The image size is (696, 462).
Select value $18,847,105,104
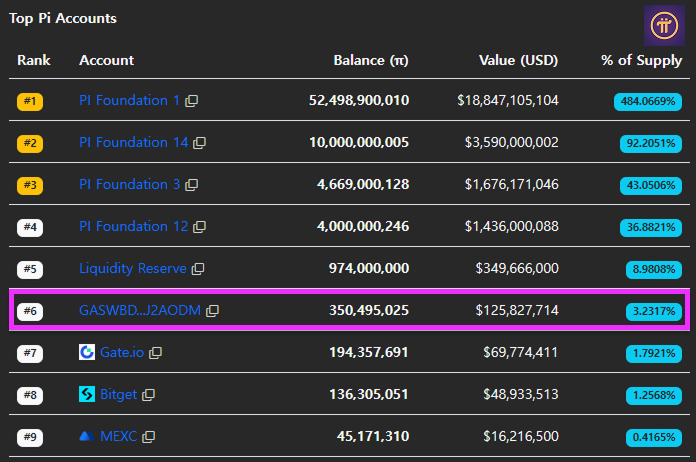pos(508,100)
